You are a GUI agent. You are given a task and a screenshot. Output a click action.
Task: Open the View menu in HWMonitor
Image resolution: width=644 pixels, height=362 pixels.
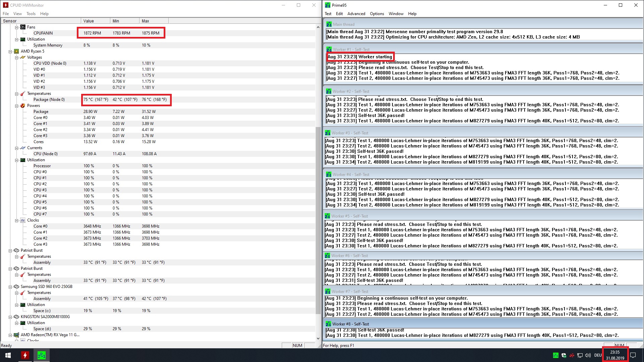[17, 14]
